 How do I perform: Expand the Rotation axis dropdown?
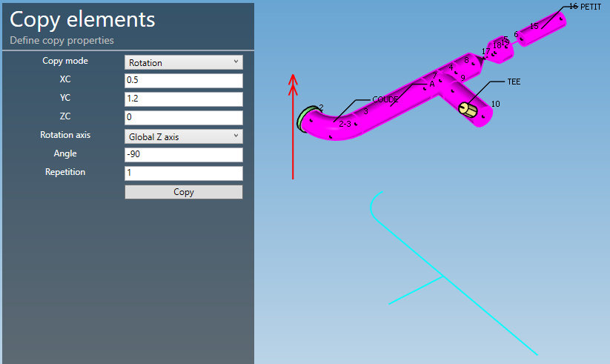(183, 136)
